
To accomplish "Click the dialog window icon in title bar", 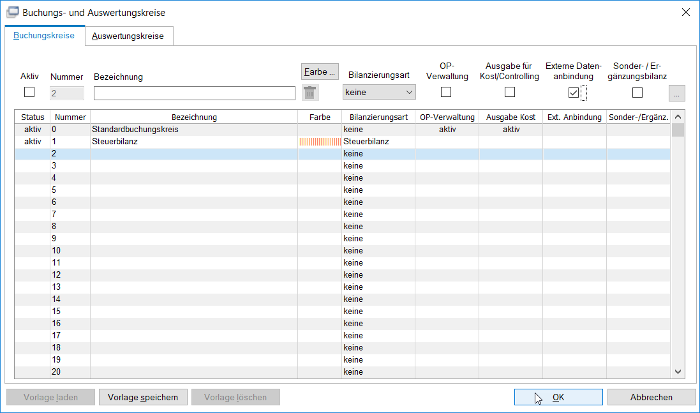I will tap(12, 12).
